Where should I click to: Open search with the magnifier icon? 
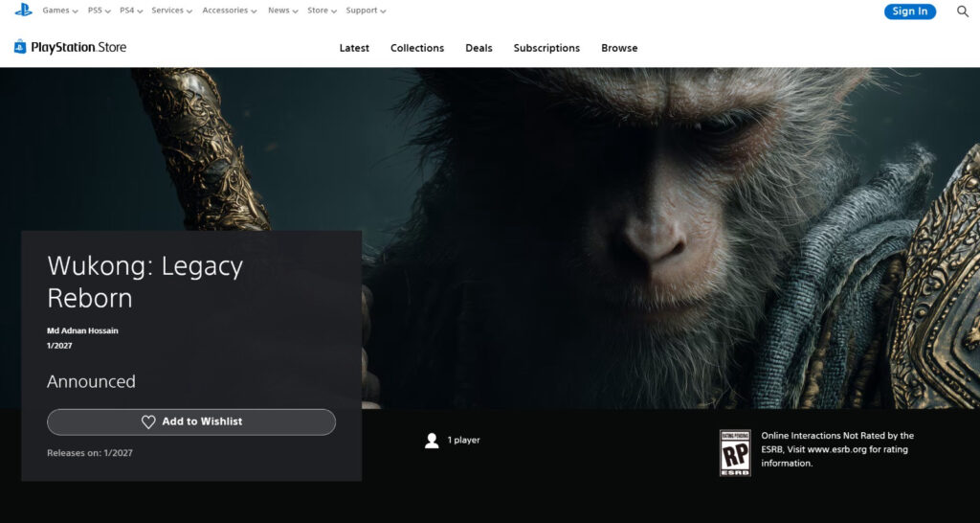click(x=963, y=11)
